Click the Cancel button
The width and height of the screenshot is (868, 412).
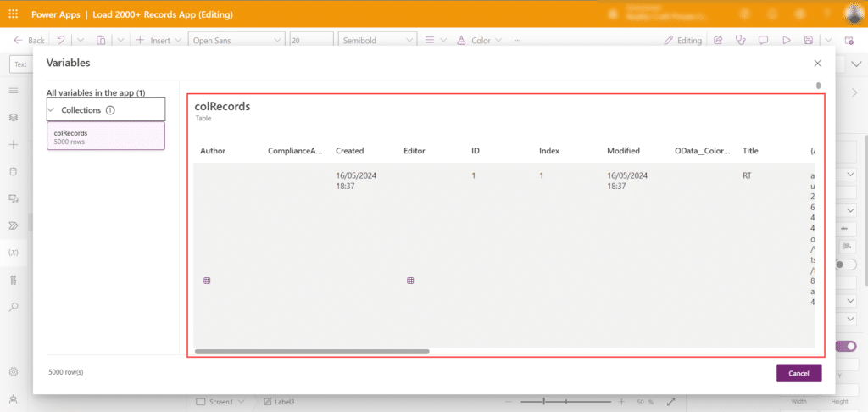[x=798, y=373]
